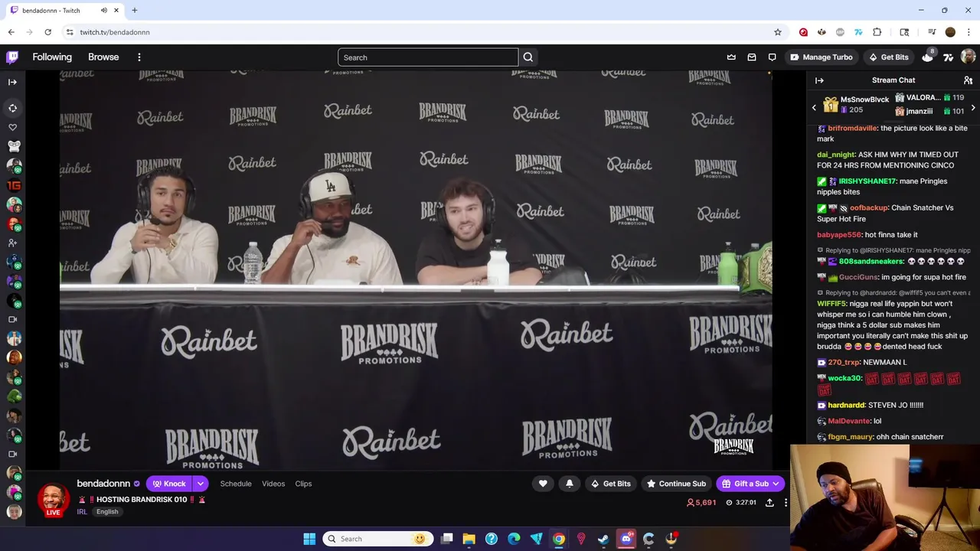The image size is (980, 551).
Task: Open the 7TV browser extension icon
Action: click(858, 32)
